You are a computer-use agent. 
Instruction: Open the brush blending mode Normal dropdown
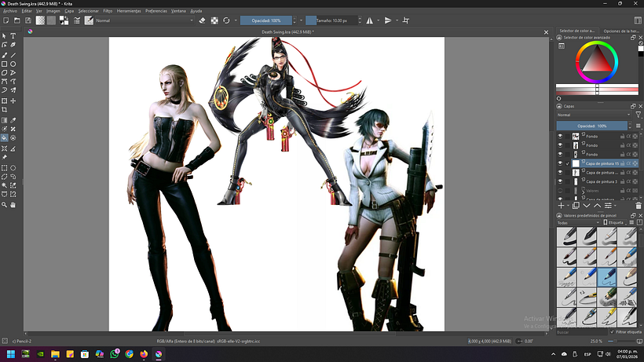click(x=145, y=20)
